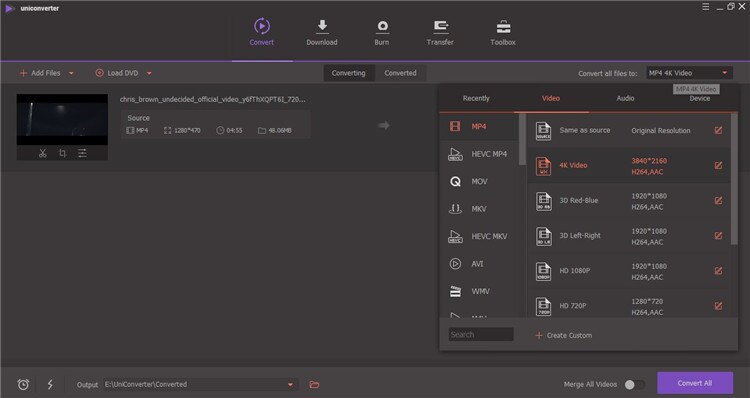This screenshot has height=398, width=750.
Task: Choose the 3D Red-Blue preset
Action: 629,200
